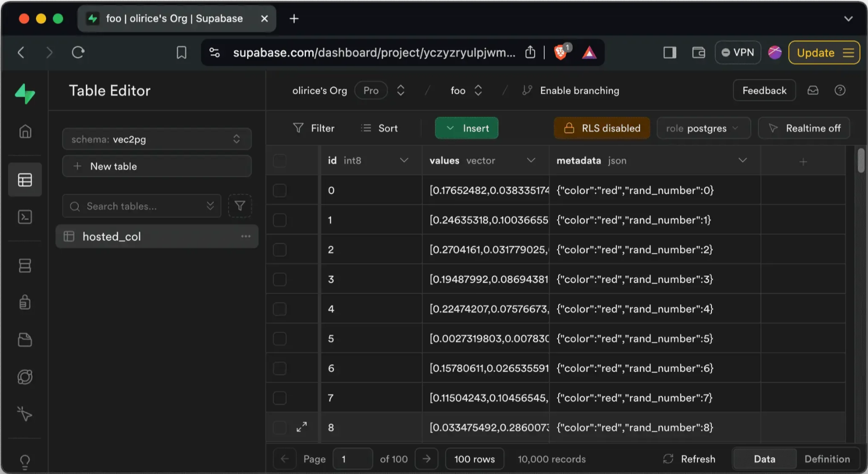Open the metadata column header dropdown arrow
The height and width of the screenshot is (474, 868).
[x=743, y=160]
